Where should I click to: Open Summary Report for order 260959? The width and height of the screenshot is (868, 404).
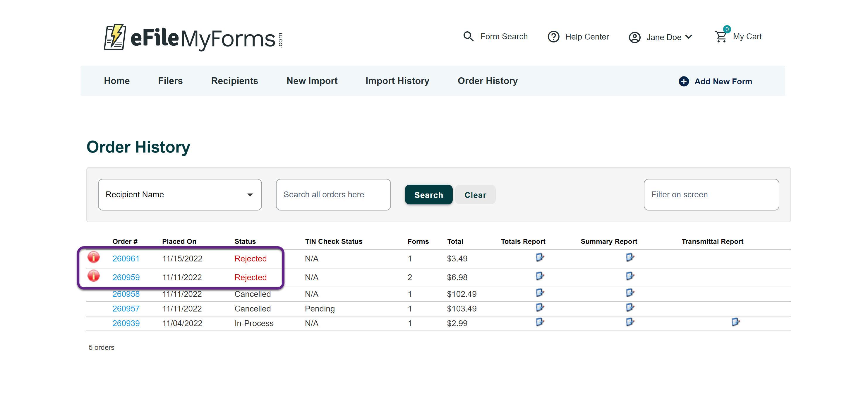(x=630, y=276)
